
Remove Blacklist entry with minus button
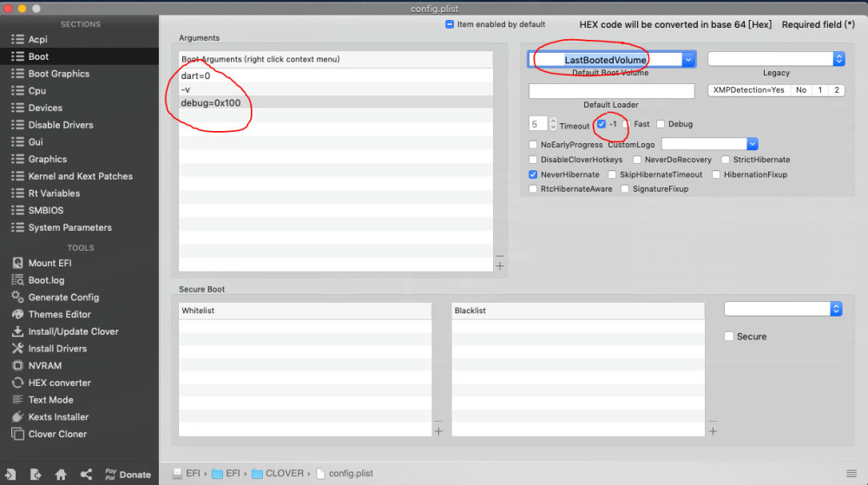tap(713, 421)
